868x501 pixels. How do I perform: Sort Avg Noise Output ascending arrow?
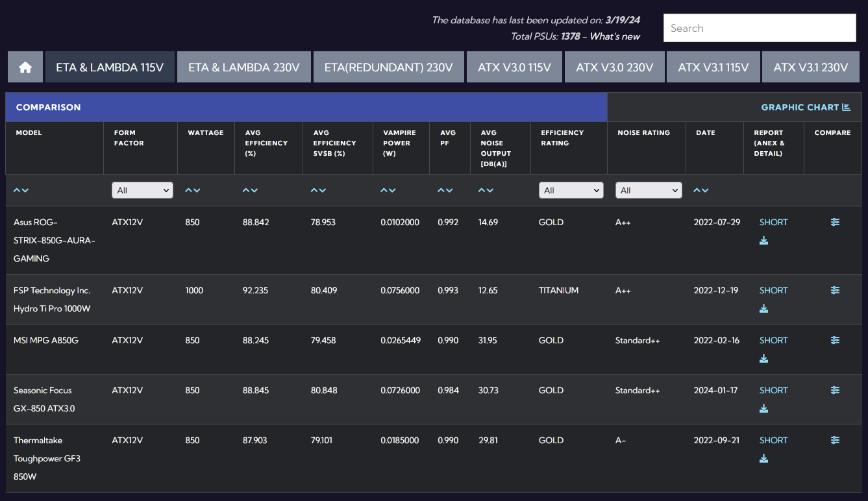pyautogui.click(x=482, y=190)
